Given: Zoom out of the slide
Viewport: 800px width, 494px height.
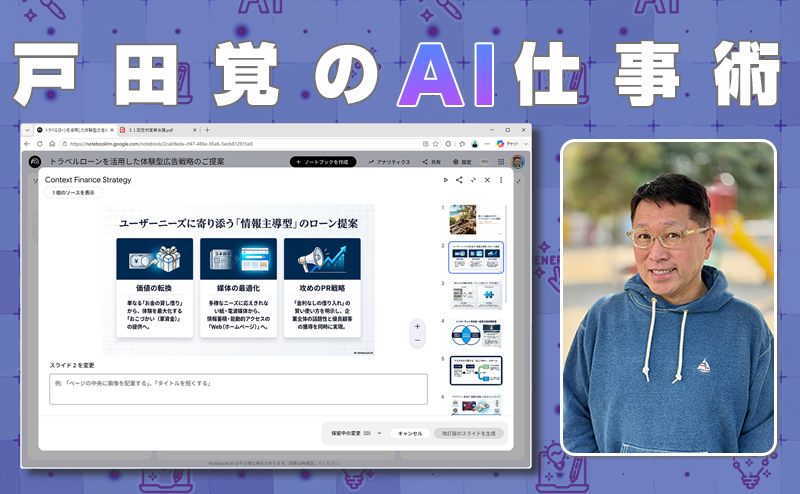Looking at the screenshot, I should [417, 340].
